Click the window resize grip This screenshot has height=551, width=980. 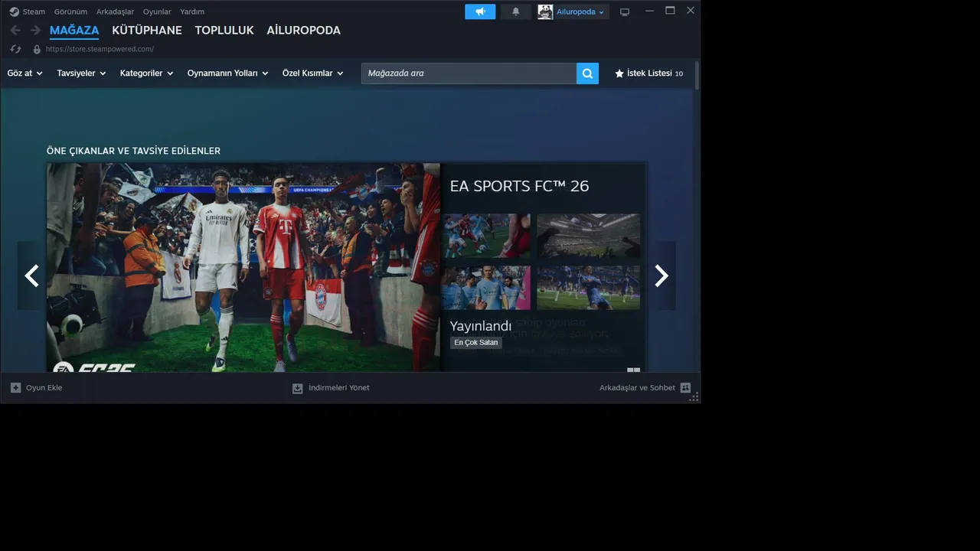[694, 396]
